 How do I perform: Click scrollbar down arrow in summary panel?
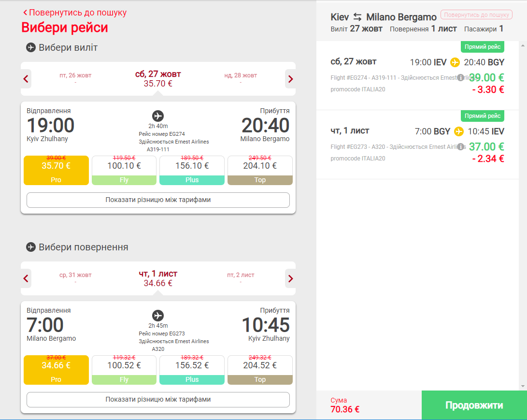523,386
